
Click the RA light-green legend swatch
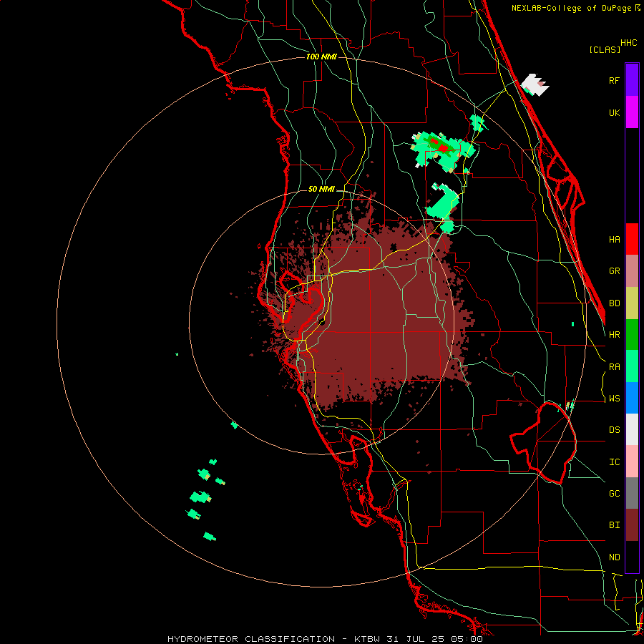pos(632,366)
